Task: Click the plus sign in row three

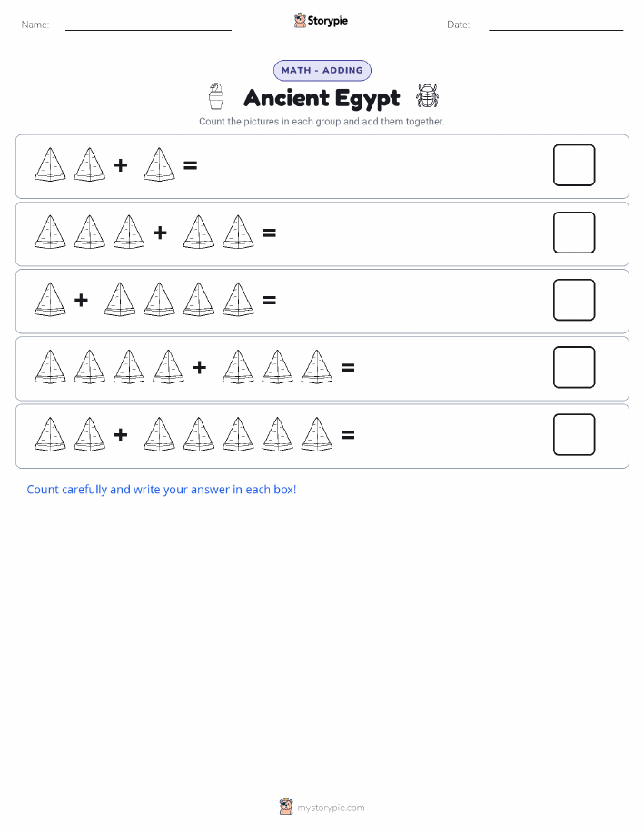Action: [x=82, y=300]
